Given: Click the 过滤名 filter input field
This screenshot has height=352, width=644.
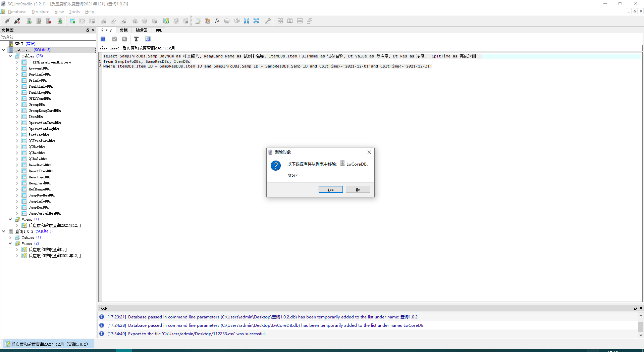Looking at the screenshot, I should (x=48, y=37).
